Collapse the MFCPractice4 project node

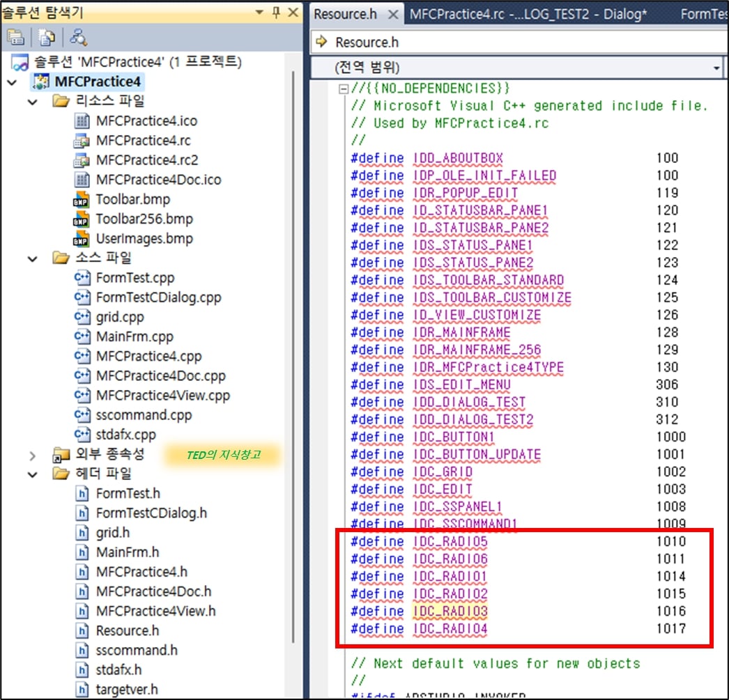(12, 83)
